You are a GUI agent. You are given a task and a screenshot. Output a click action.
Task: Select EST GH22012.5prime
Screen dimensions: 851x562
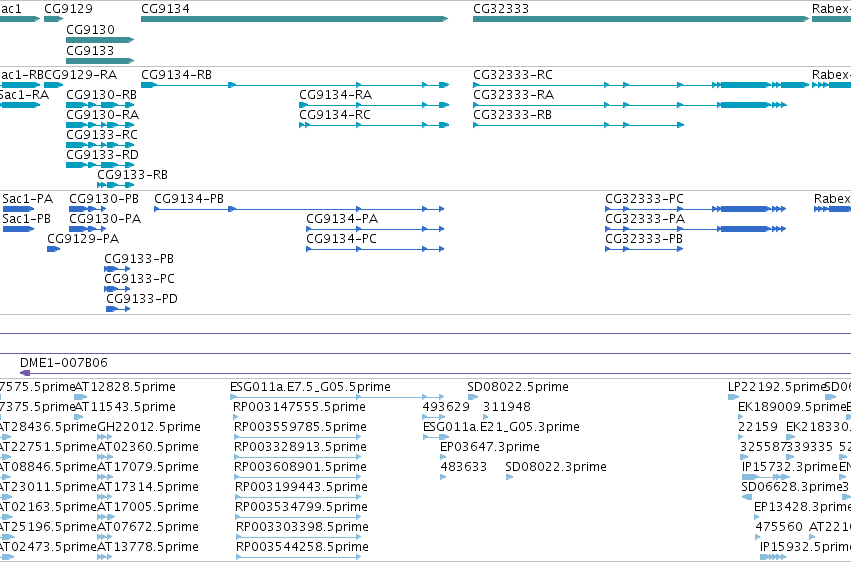pos(149,427)
